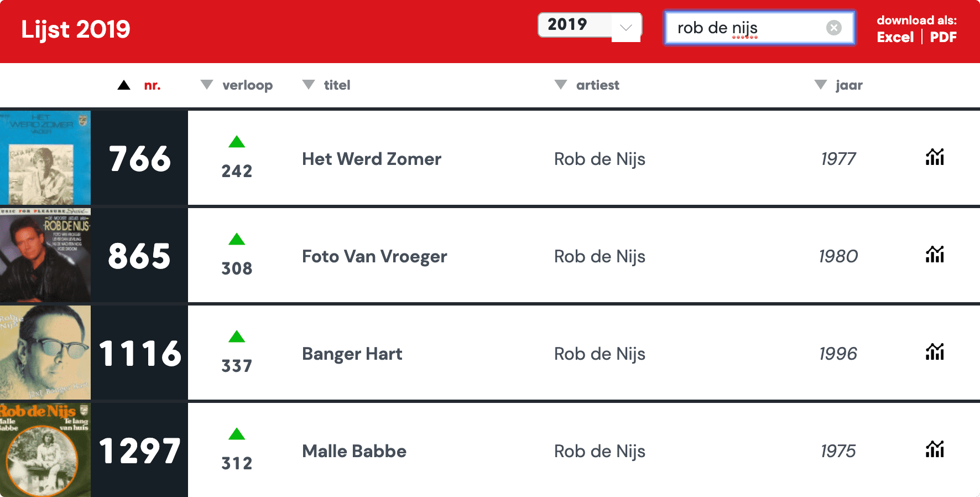Click the search field containing rob de nijs
This screenshot has height=497, width=980.
pos(747,28)
